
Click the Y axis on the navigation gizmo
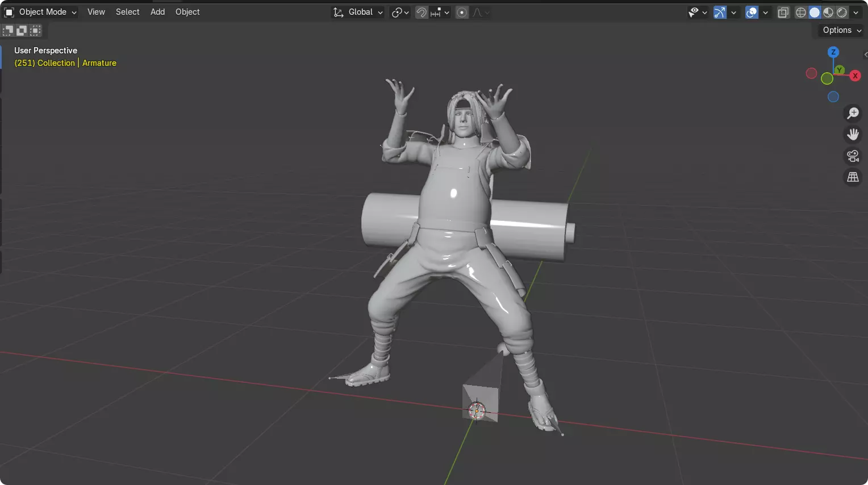[839, 70]
